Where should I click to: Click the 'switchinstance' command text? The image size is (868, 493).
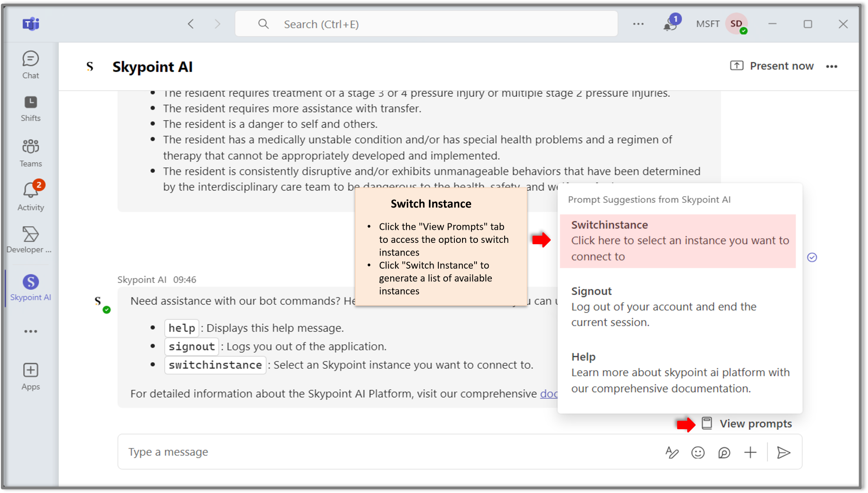[215, 365]
